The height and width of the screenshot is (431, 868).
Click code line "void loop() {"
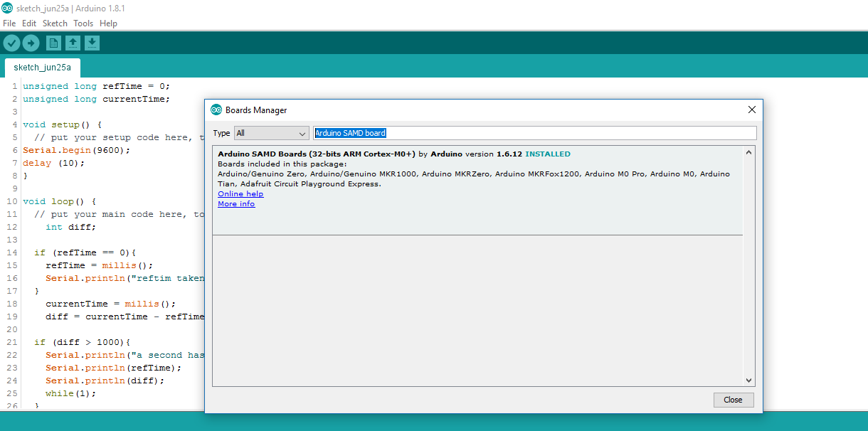(59, 201)
